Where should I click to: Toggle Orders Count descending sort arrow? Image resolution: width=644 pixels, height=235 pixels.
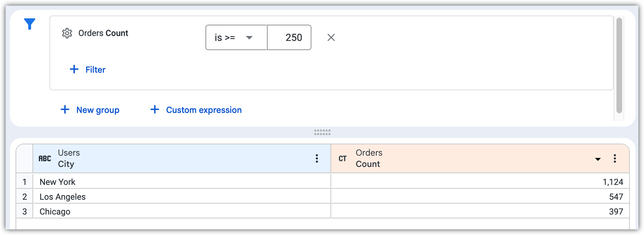coord(598,159)
